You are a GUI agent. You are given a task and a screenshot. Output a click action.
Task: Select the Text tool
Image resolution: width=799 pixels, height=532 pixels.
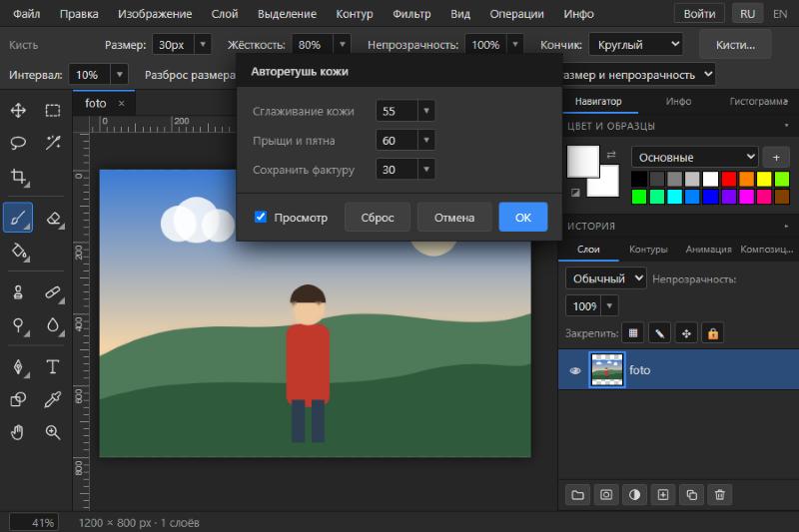(53, 366)
